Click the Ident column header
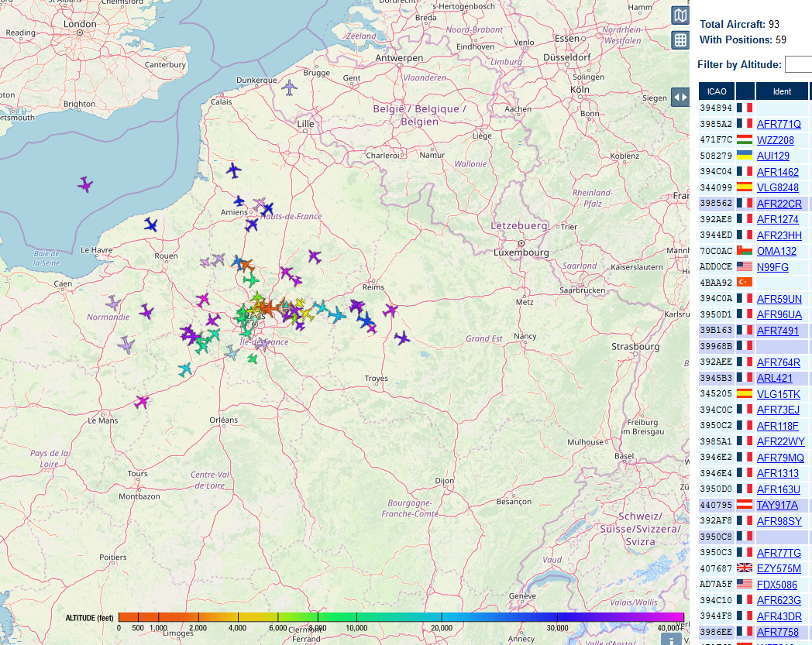This screenshot has height=645, width=812. point(782,91)
